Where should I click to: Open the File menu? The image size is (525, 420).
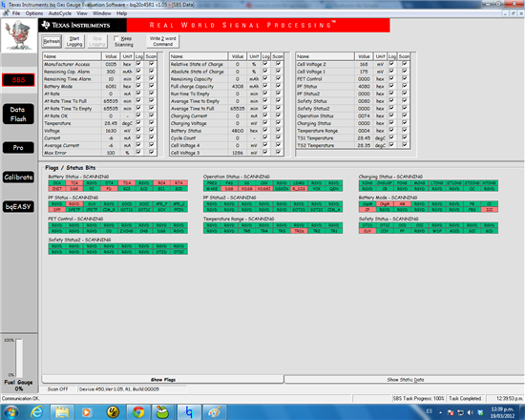[16, 13]
